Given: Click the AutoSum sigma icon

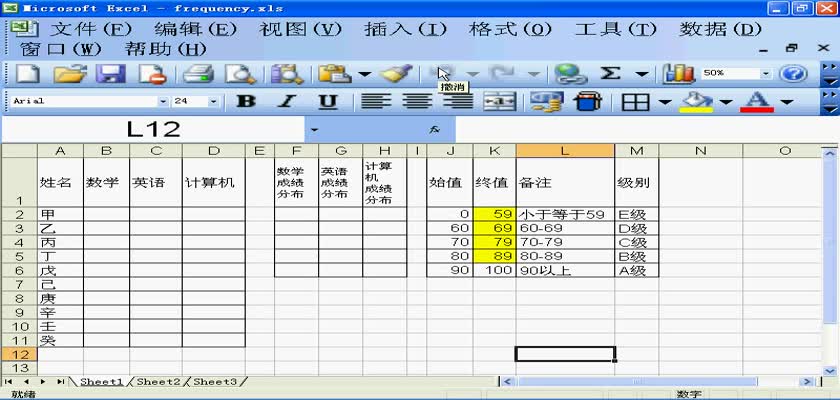Looking at the screenshot, I should [609, 73].
